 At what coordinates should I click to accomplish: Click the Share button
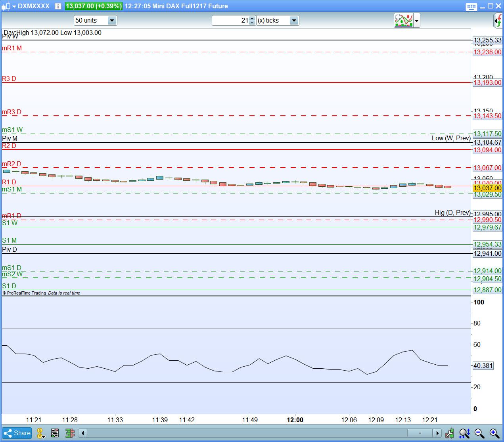click(17, 433)
